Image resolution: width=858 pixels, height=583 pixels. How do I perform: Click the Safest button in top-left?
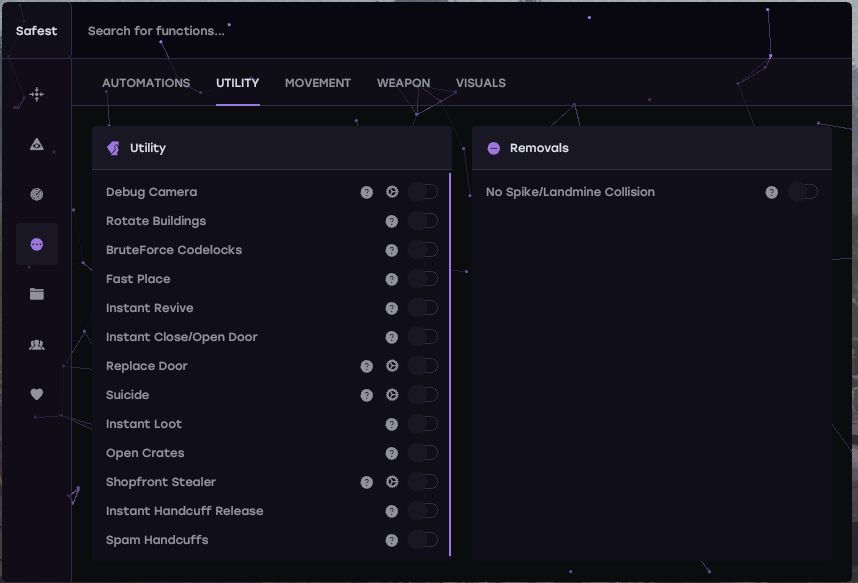tap(37, 31)
